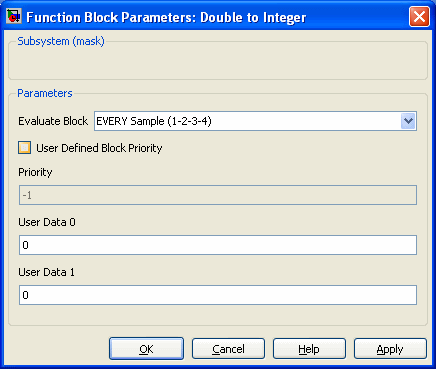Viewport: 436px width, 369px height.
Task: Click the Subsystem (mask) group heading
Action: 61,41
